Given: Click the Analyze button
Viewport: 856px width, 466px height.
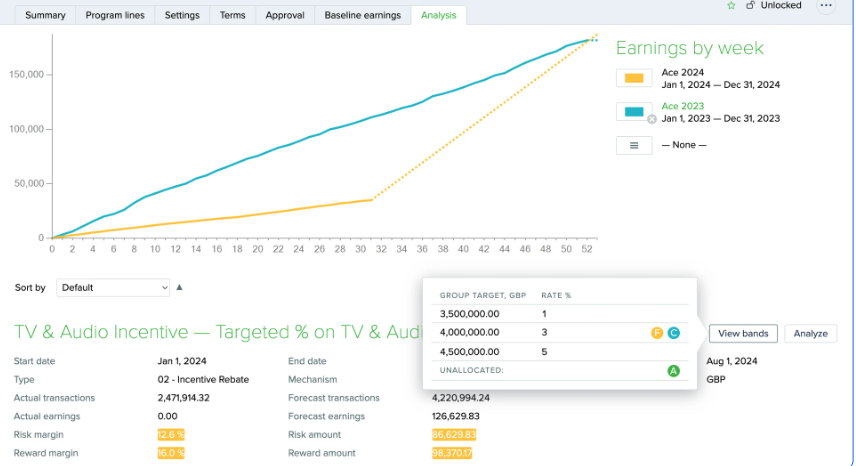Looking at the screenshot, I should [x=810, y=333].
